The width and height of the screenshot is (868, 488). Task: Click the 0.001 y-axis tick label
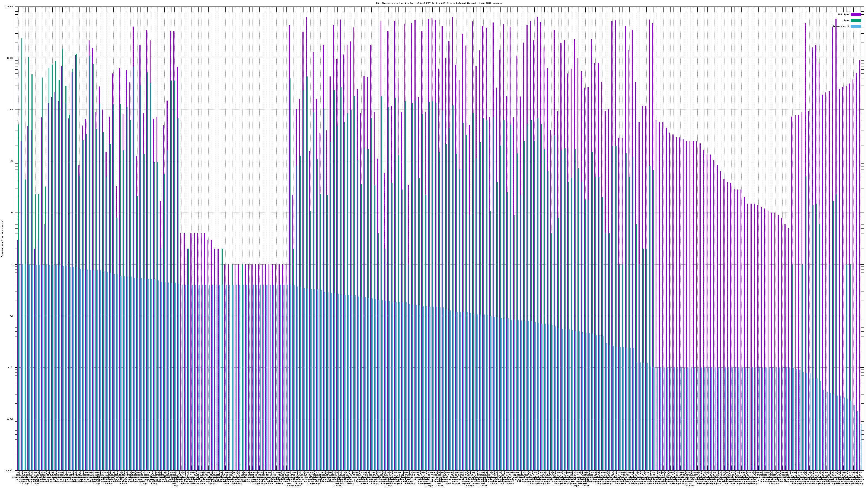coord(11,419)
